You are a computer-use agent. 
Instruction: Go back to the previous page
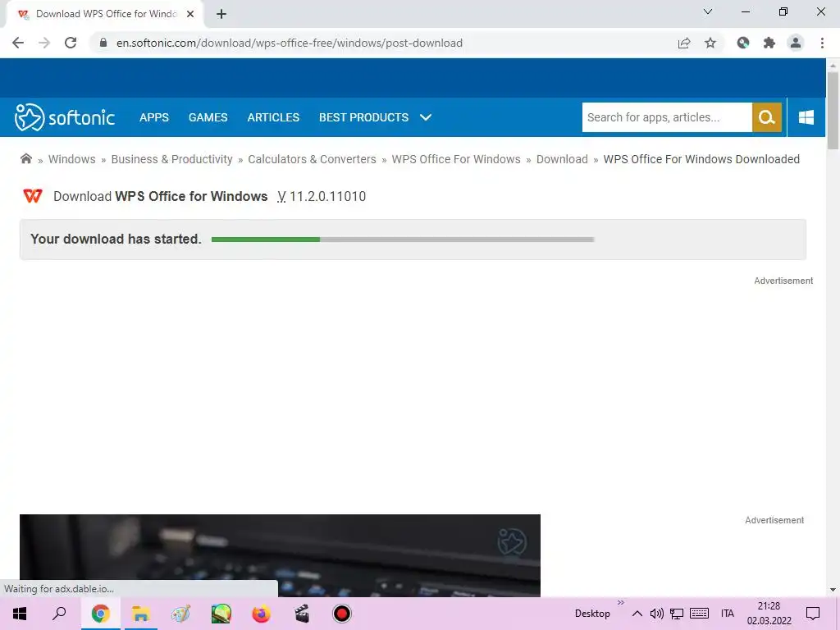(x=18, y=43)
